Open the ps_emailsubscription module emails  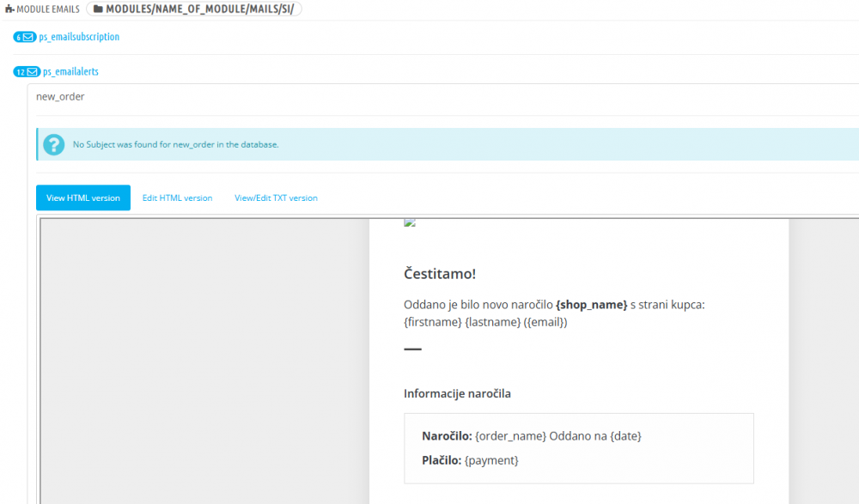(79, 37)
